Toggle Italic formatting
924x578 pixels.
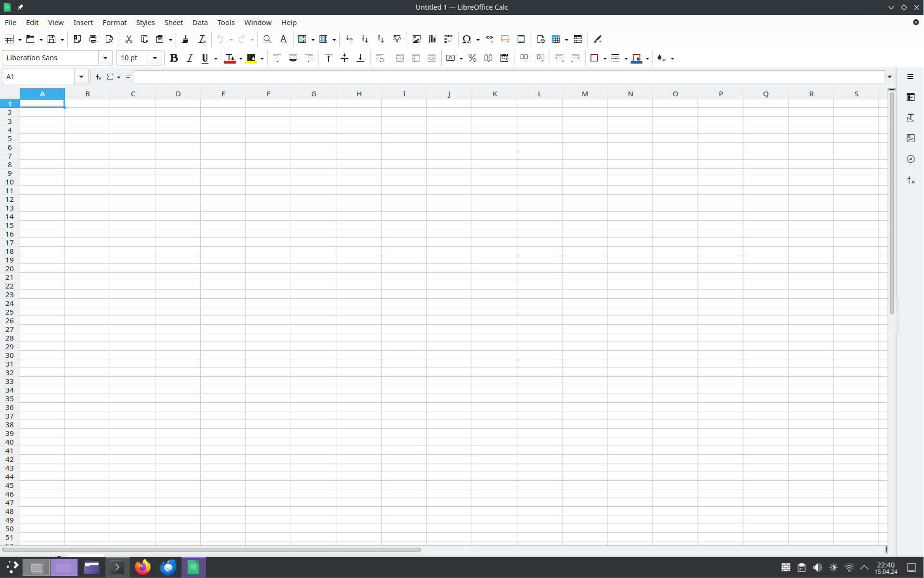[190, 58]
